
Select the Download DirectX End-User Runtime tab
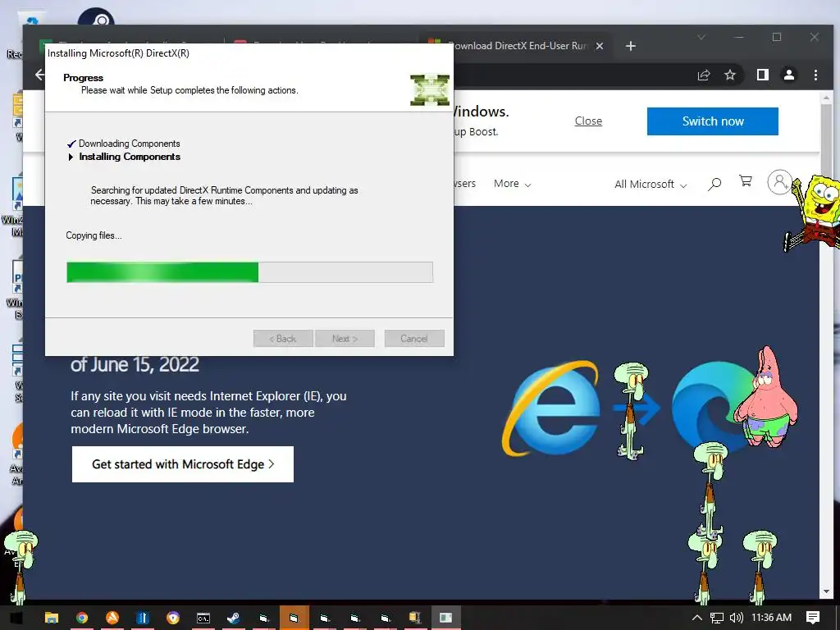point(517,46)
